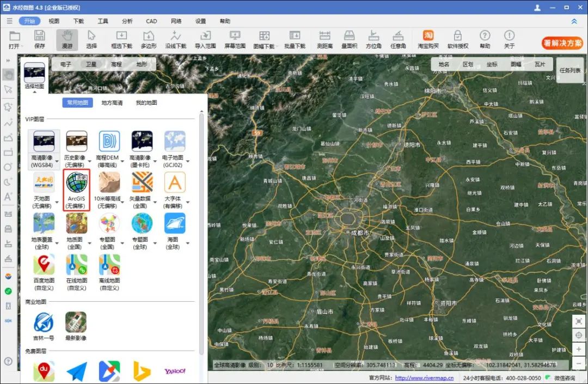Activate the 漫游 pan hand tool
Viewport: 588px width, 384px height.
[x=67, y=40]
